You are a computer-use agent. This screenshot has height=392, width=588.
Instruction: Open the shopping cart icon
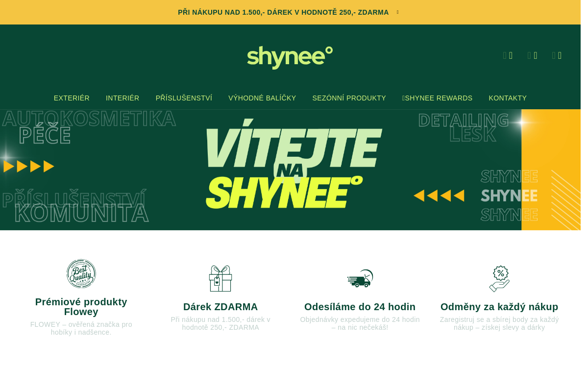point(557,55)
